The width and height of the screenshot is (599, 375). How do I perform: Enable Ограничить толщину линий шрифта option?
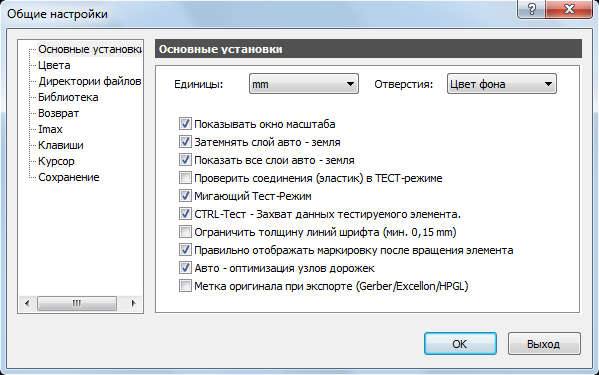pyautogui.click(x=185, y=231)
